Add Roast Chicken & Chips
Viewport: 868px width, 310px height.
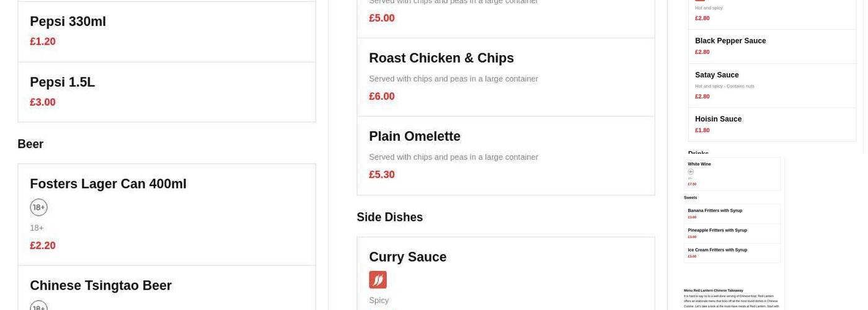click(x=505, y=77)
